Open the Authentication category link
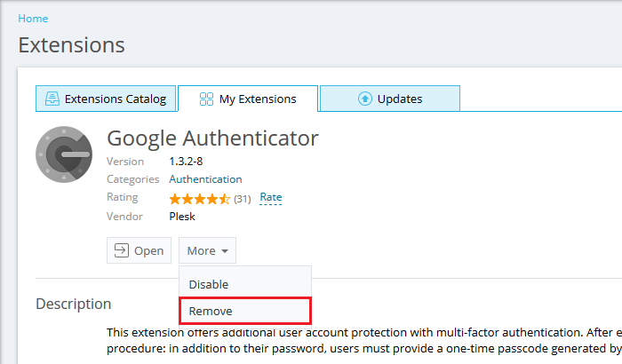622x364 pixels. (205, 179)
